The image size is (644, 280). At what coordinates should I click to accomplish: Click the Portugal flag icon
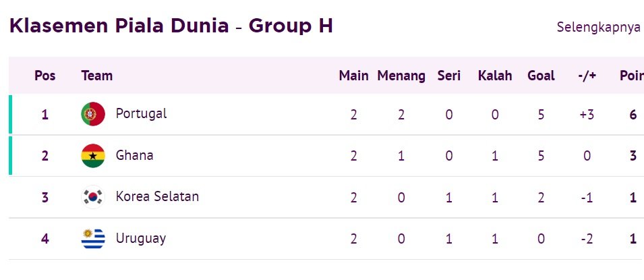pyautogui.click(x=92, y=114)
